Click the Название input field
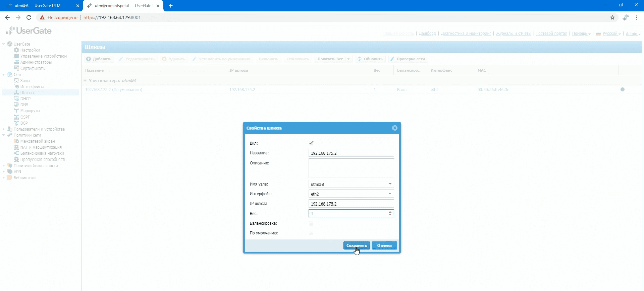The image size is (644, 291). 351,153
